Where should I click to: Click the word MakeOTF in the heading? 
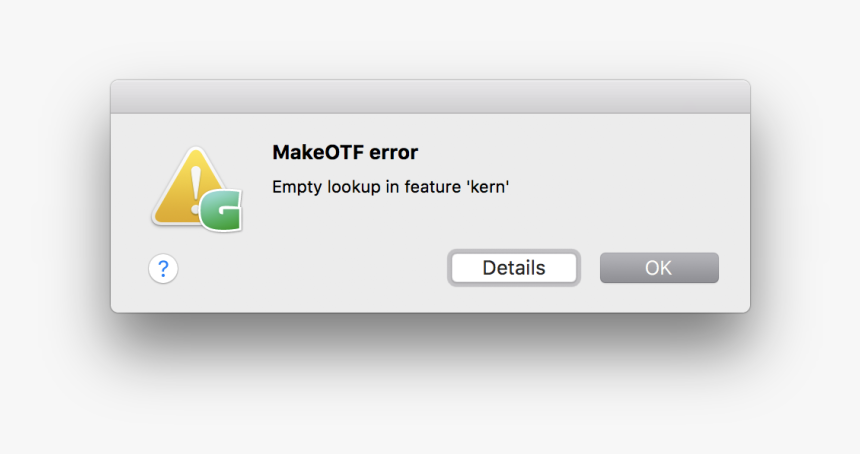[318, 152]
